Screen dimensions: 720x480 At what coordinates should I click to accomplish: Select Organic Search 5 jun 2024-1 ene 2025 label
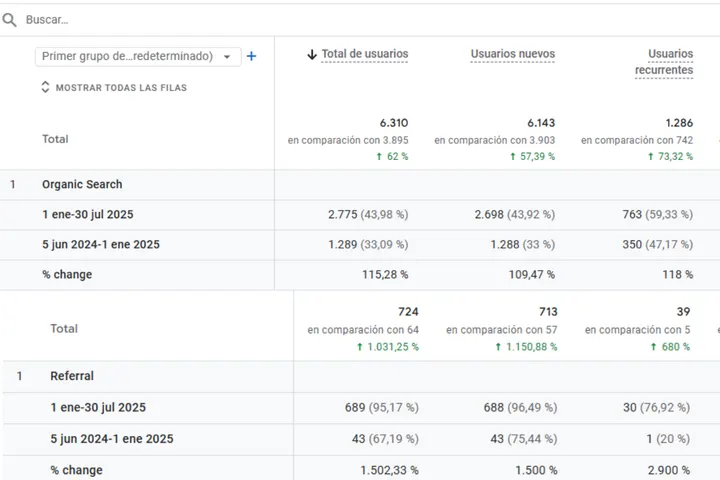[101, 244]
